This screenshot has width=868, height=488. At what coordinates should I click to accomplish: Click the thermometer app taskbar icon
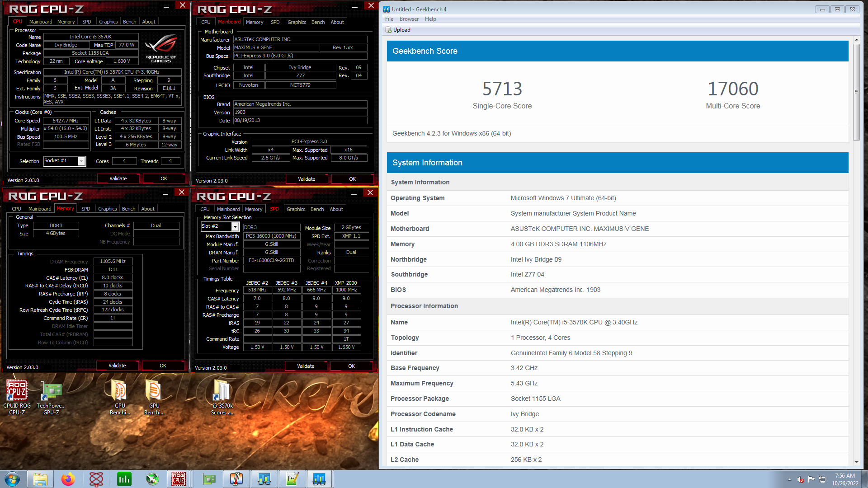click(x=236, y=479)
